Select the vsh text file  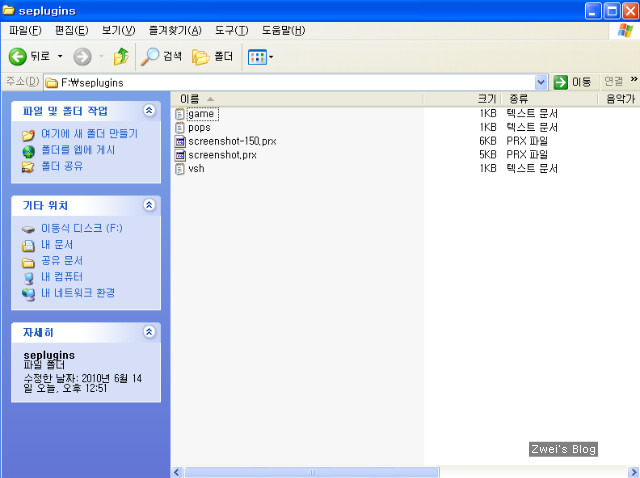pyautogui.click(x=196, y=169)
